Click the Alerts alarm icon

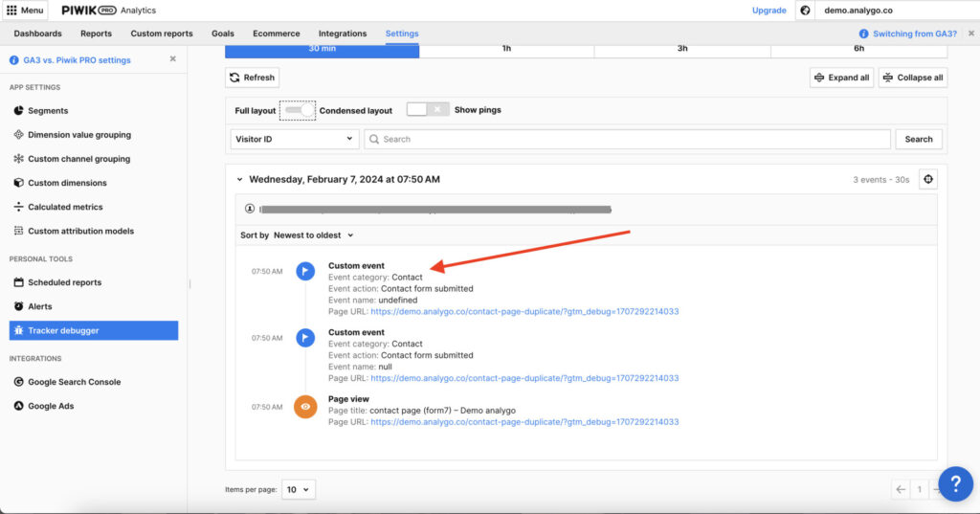[18, 306]
